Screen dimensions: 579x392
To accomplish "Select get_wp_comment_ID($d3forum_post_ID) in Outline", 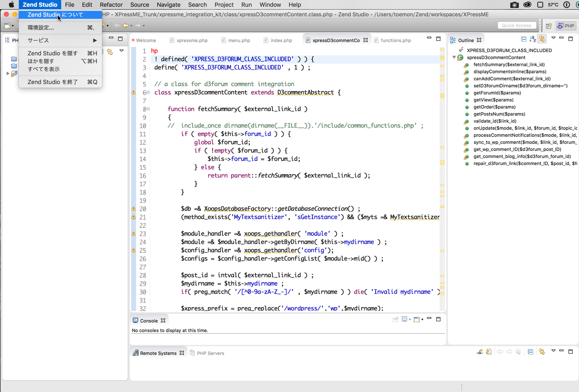I will click(x=517, y=149).
